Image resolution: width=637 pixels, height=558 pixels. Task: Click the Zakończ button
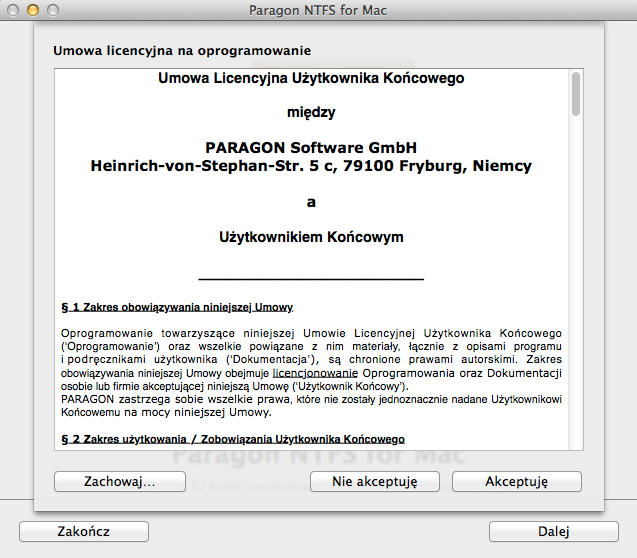84,532
